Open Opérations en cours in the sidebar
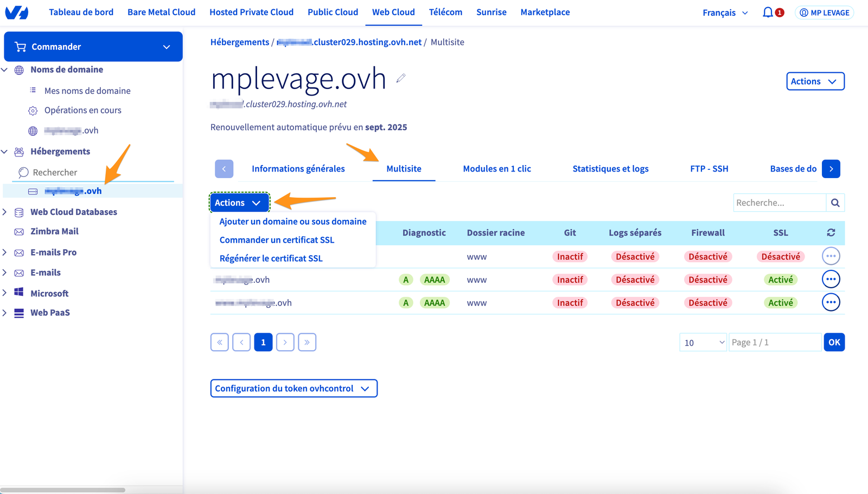 83,110
